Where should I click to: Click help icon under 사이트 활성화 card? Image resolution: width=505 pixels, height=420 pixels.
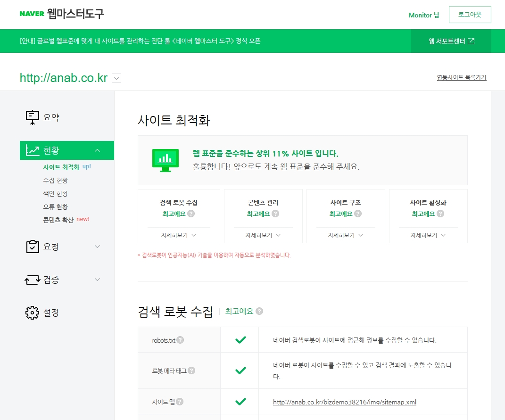440,214
